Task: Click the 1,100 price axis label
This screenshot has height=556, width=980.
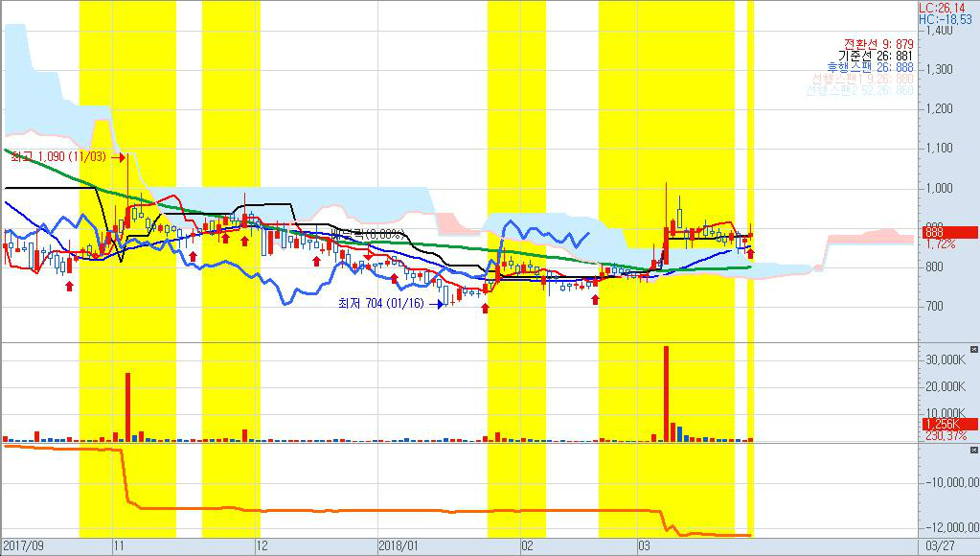Action: (x=940, y=149)
